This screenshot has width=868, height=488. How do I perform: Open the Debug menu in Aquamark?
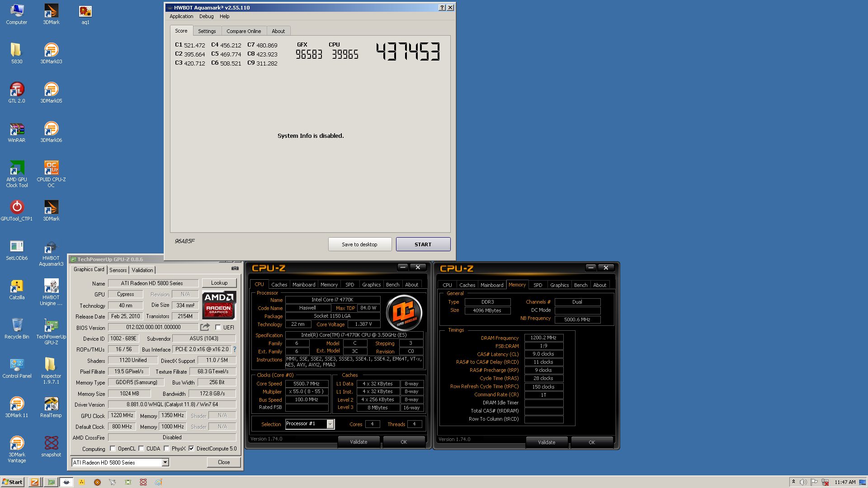(x=206, y=16)
